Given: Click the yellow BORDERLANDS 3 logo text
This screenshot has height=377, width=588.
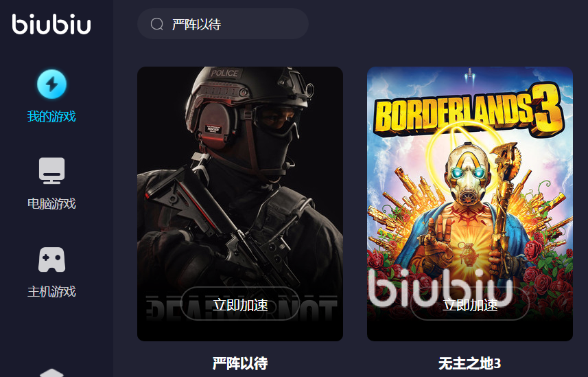Looking at the screenshot, I should (469, 110).
